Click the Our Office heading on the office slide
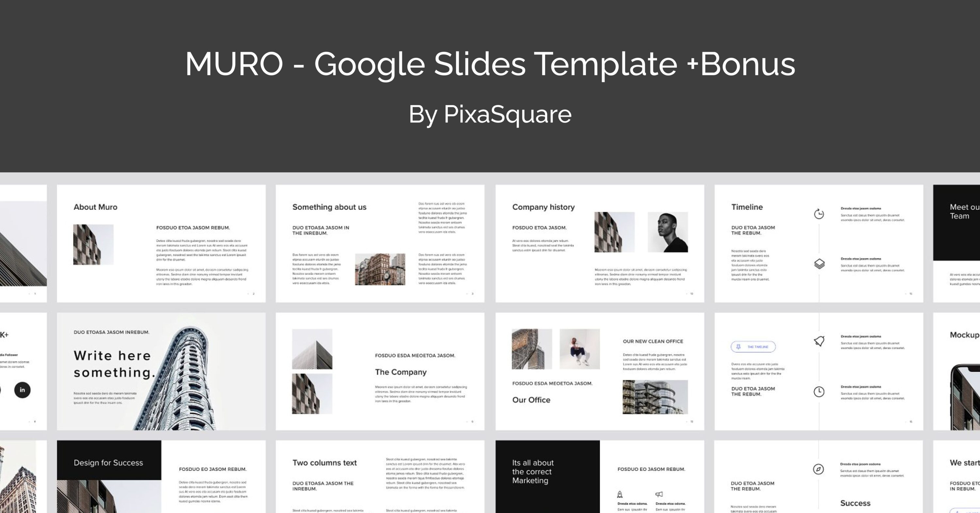 click(x=531, y=400)
